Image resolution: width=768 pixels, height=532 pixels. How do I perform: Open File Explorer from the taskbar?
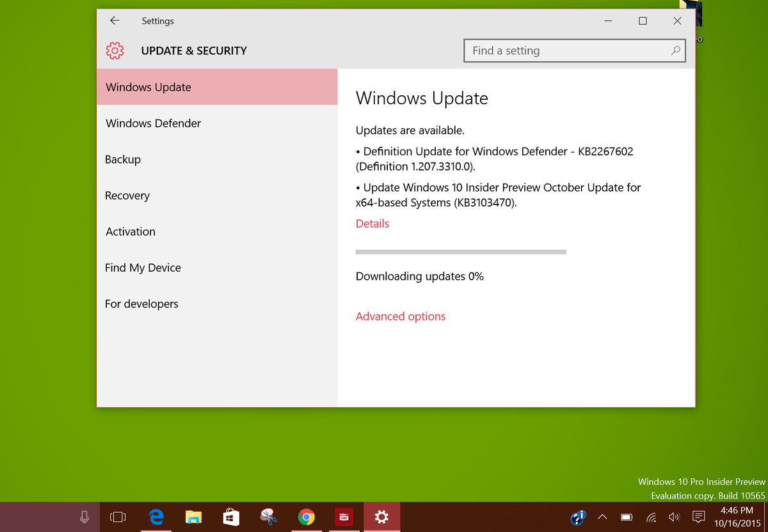point(193,517)
